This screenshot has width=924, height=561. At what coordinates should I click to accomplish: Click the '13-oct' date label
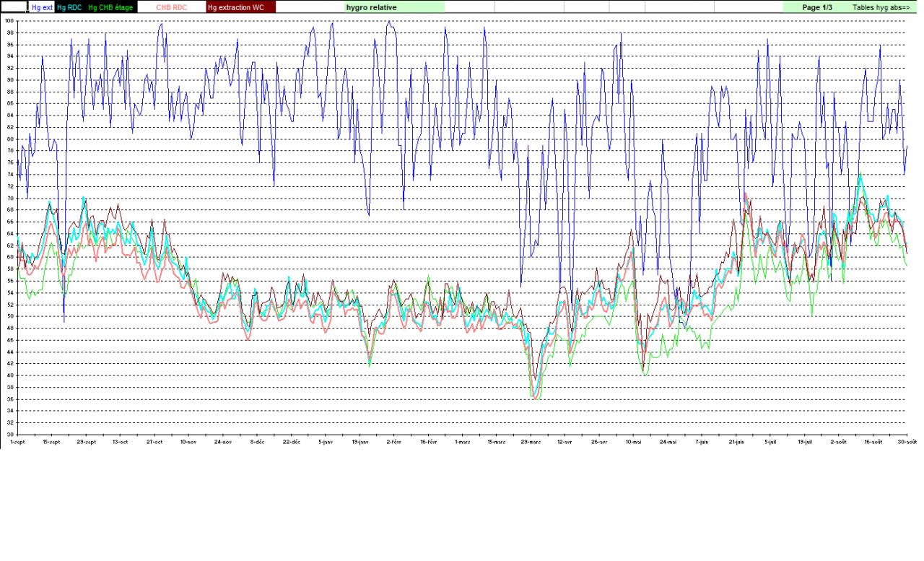(x=120, y=441)
